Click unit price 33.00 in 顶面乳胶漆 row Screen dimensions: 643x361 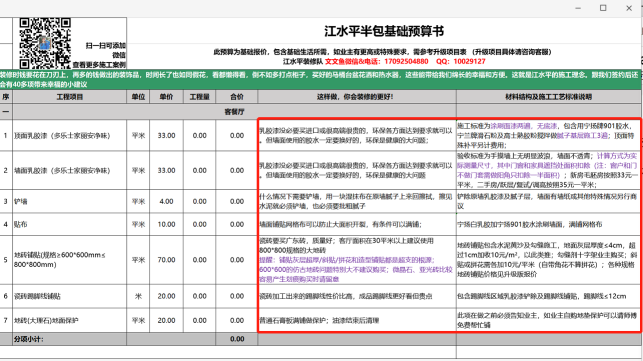[166, 135]
